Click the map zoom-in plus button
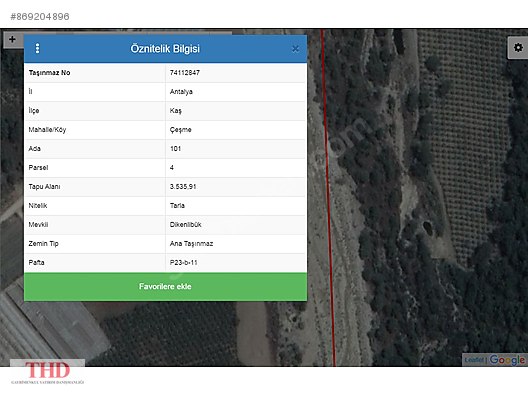The image size is (528, 396). 12,39
